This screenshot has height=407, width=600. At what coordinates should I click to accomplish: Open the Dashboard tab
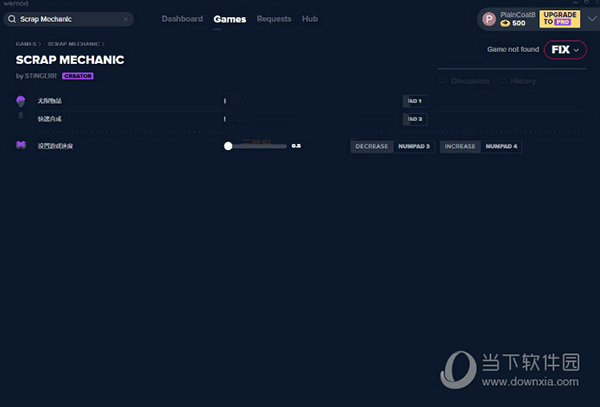tap(182, 19)
